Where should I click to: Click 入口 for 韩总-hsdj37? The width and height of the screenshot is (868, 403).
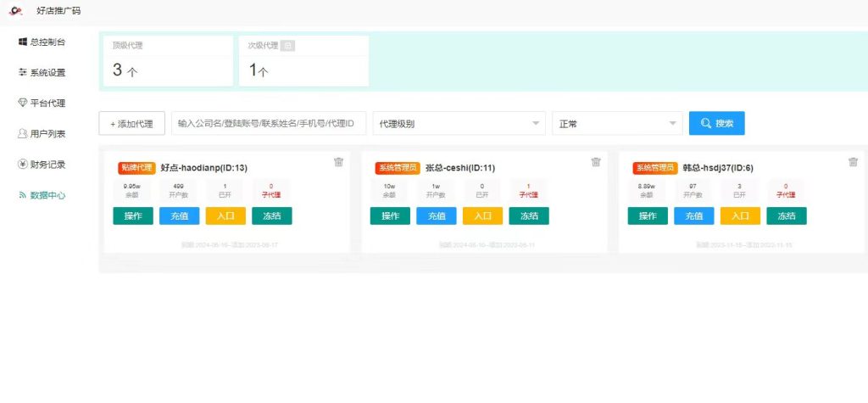[740, 216]
